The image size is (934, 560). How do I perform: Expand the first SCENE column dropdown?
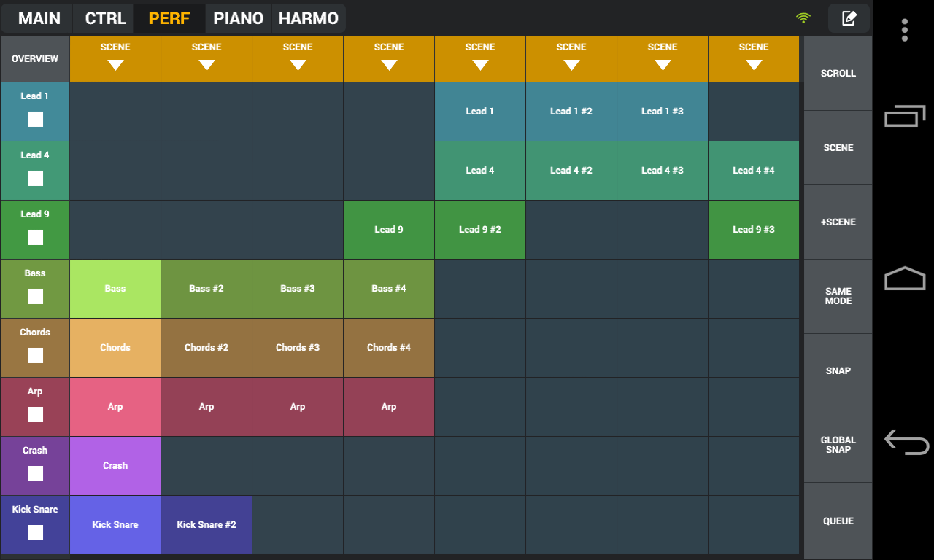tap(115, 59)
